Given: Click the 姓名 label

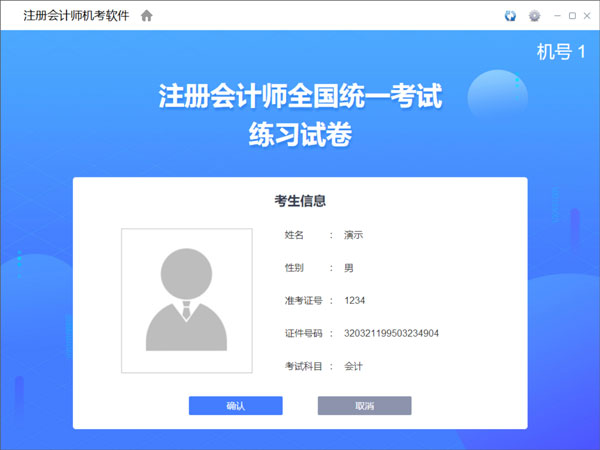Looking at the screenshot, I should click(294, 235).
